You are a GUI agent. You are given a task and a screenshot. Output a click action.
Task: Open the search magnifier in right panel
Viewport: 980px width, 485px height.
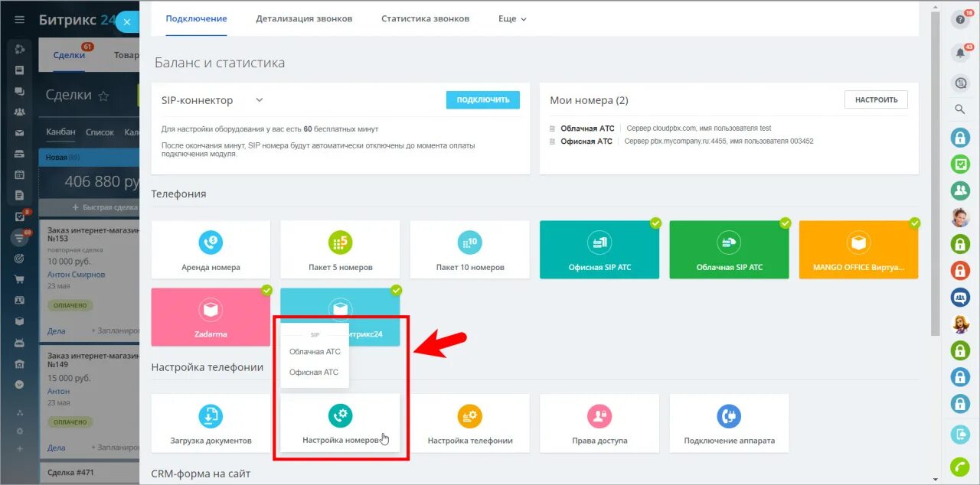(960, 109)
